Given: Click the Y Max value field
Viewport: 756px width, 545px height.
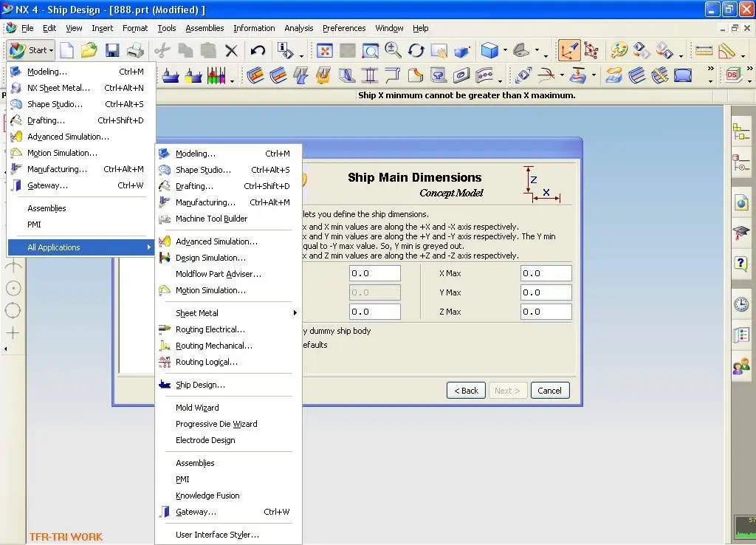Looking at the screenshot, I should 546,292.
